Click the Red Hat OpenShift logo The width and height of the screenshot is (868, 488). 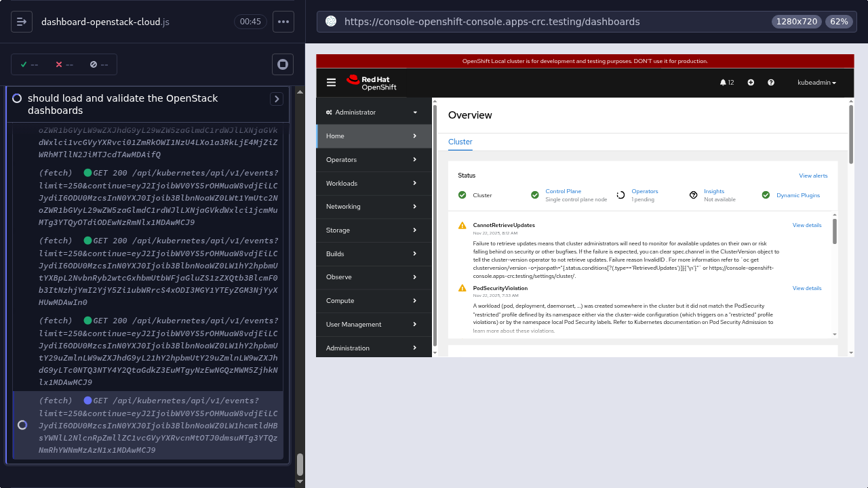click(x=372, y=83)
